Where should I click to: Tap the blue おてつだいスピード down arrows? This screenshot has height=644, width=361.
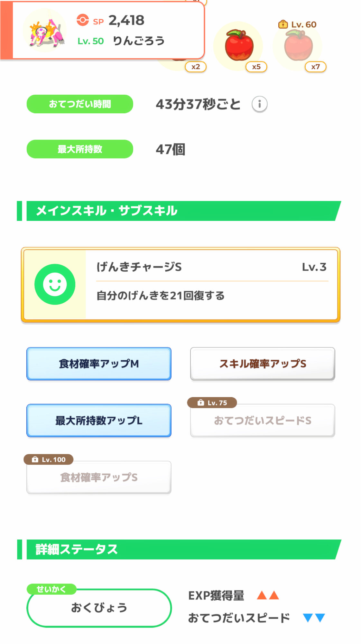314,618
